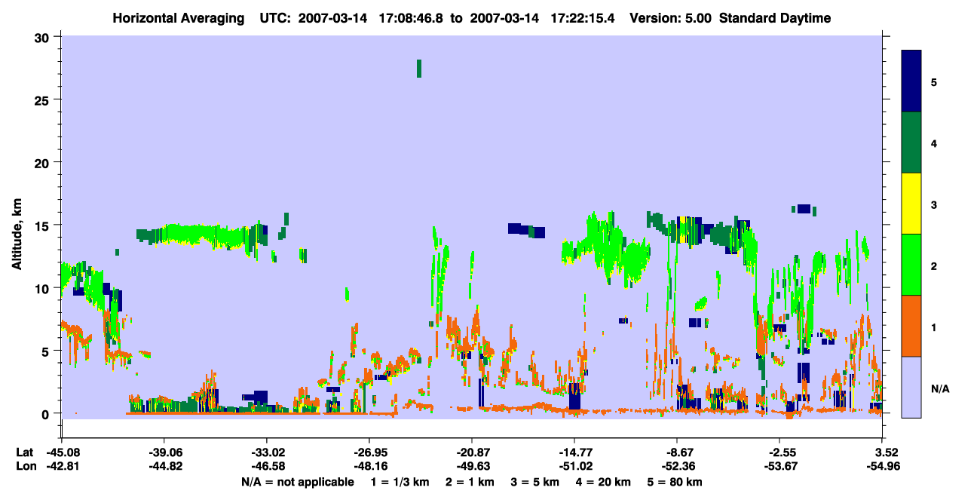Viewport: 980px width, 503px height.
Task: Click the dark green level 4 color swatch
Action: point(911,143)
